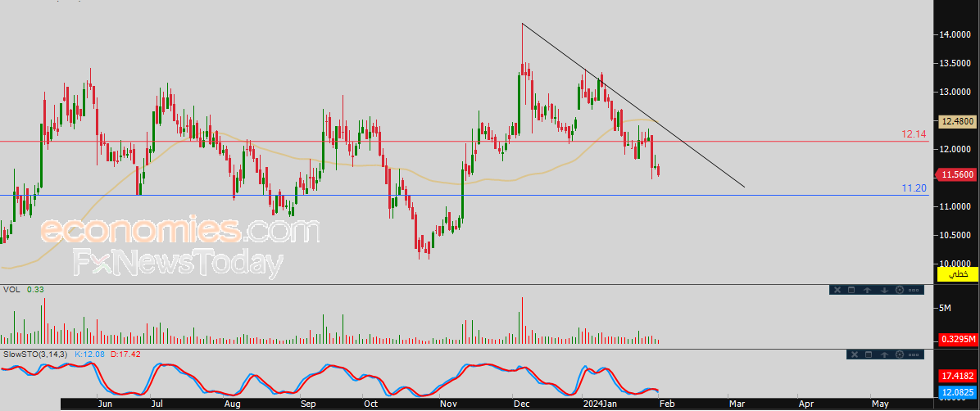Screen dimensions: 980x411
Task: Click the 0.33 volume value
Action: tap(35, 289)
